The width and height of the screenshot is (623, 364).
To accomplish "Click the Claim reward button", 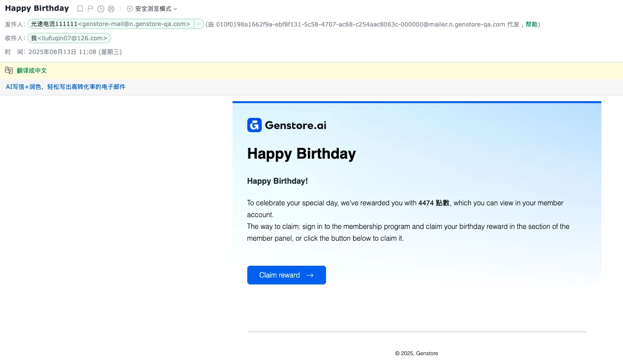I will [x=286, y=275].
